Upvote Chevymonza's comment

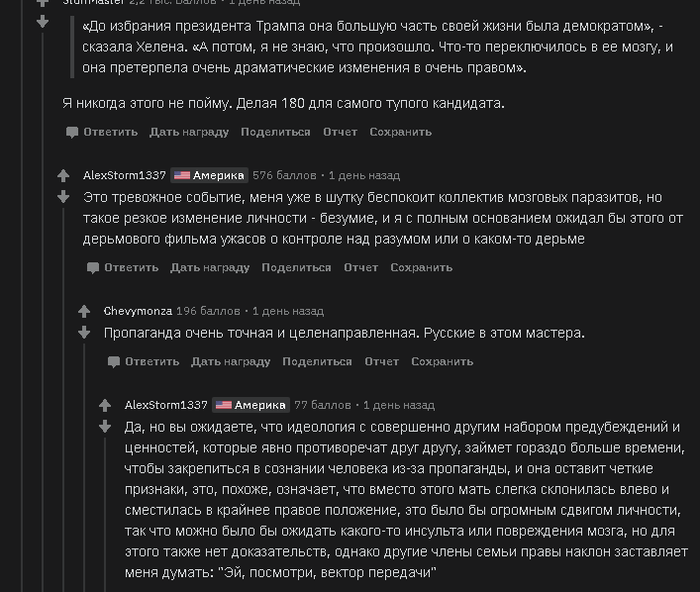pyautogui.click(x=84, y=311)
